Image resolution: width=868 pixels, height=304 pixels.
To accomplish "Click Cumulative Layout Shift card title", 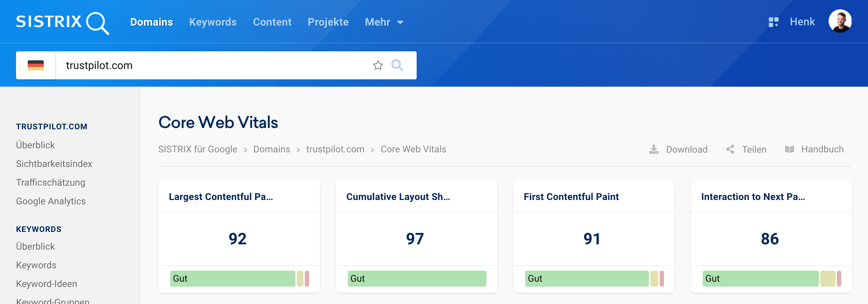I will coord(398,197).
